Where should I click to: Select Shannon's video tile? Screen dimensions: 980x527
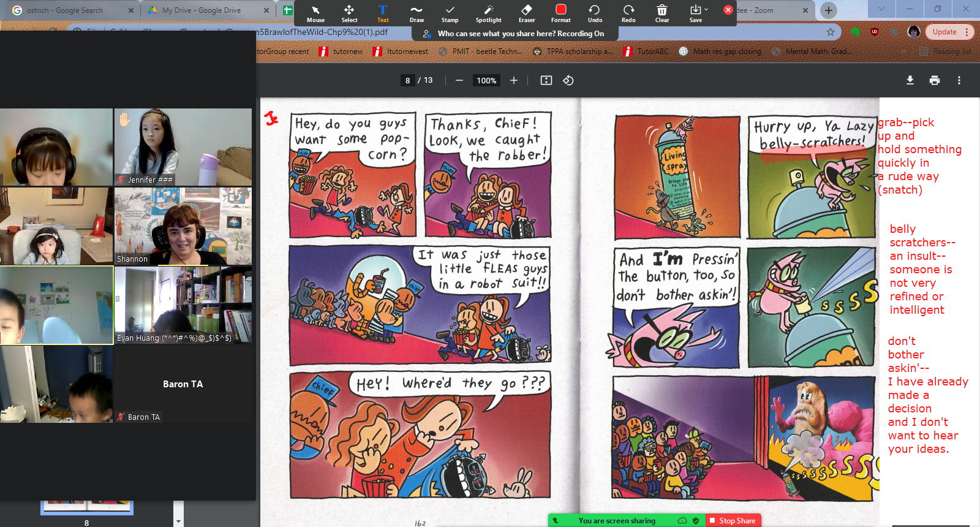click(x=183, y=226)
